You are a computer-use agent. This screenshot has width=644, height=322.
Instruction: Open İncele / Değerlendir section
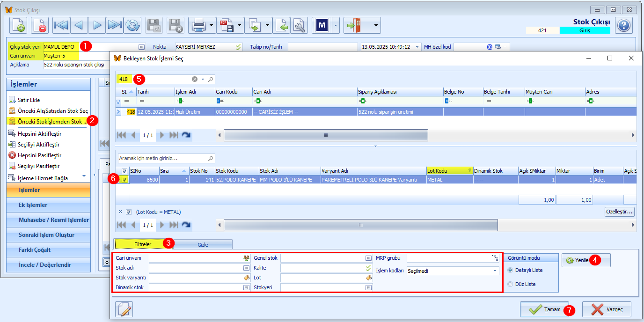click(48, 265)
